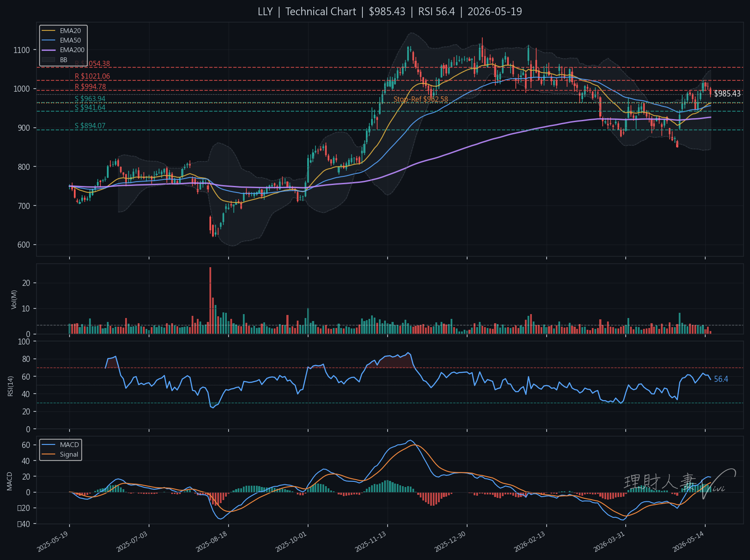This screenshot has width=750, height=560.
Task: Click the R $1021.06 resistance label
Action: click(92, 76)
